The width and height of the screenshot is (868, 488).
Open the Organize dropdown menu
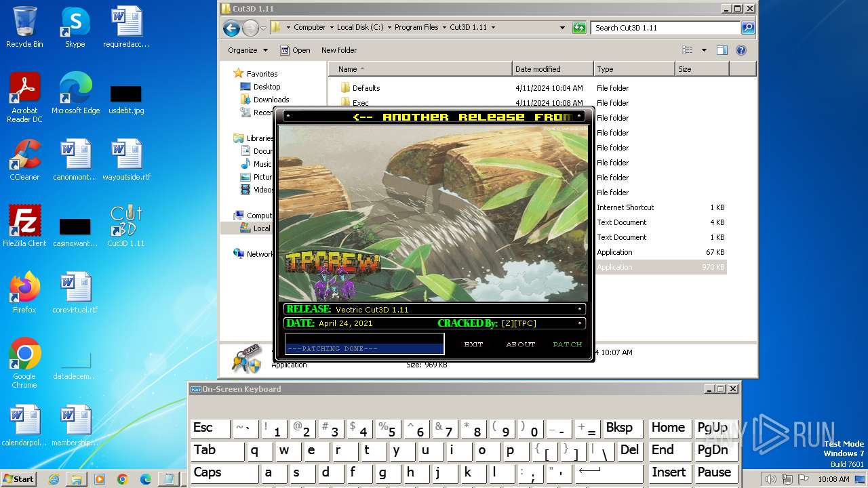tap(248, 50)
